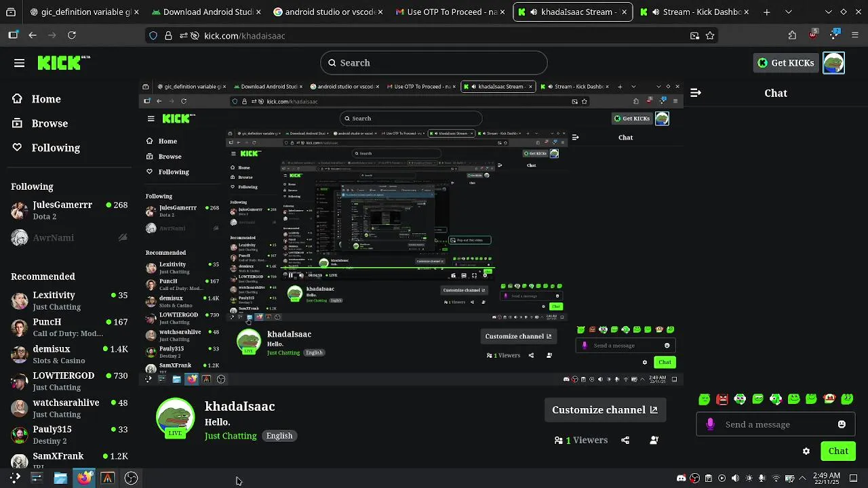868x488 pixels.
Task: Switch to Use OTP To Proceed Gmail tab
Action: coord(446,12)
